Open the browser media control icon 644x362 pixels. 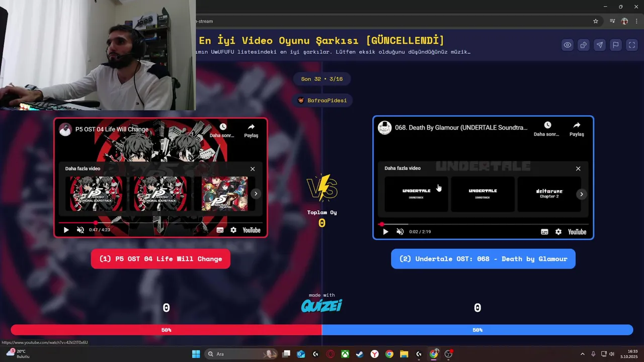[612, 21]
